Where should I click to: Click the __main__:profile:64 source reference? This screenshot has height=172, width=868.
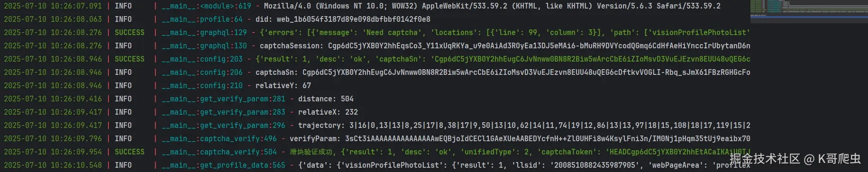tap(202, 19)
